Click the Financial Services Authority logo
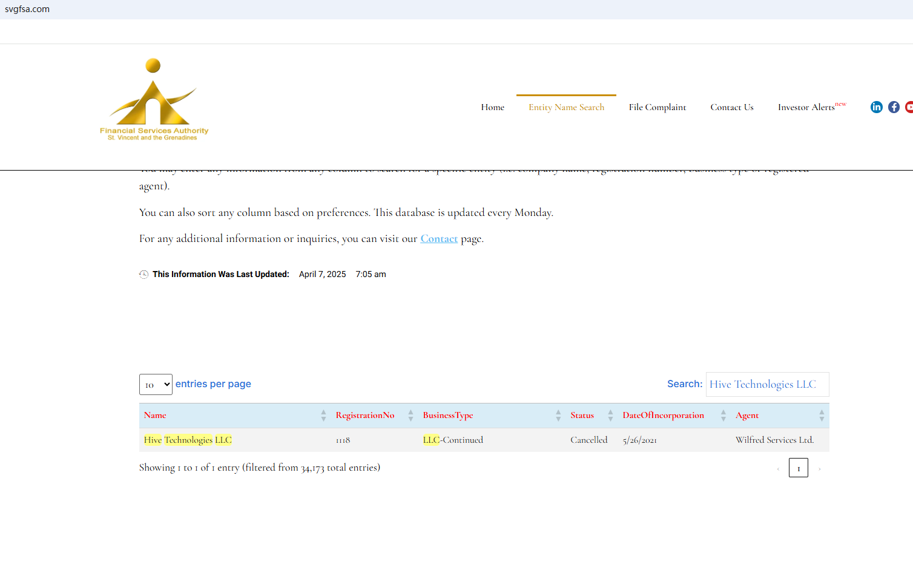Image resolution: width=913 pixels, height=588 pixels. (x=154, y=100)
